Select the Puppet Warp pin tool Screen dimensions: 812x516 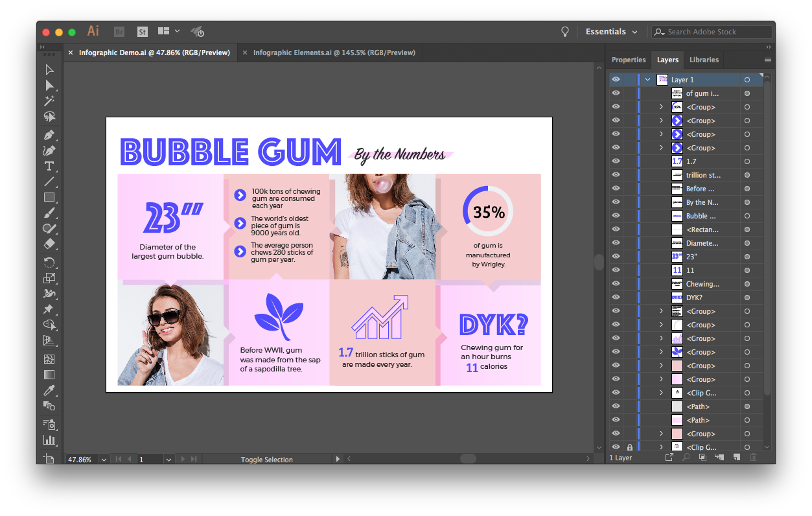pos(49,309)
